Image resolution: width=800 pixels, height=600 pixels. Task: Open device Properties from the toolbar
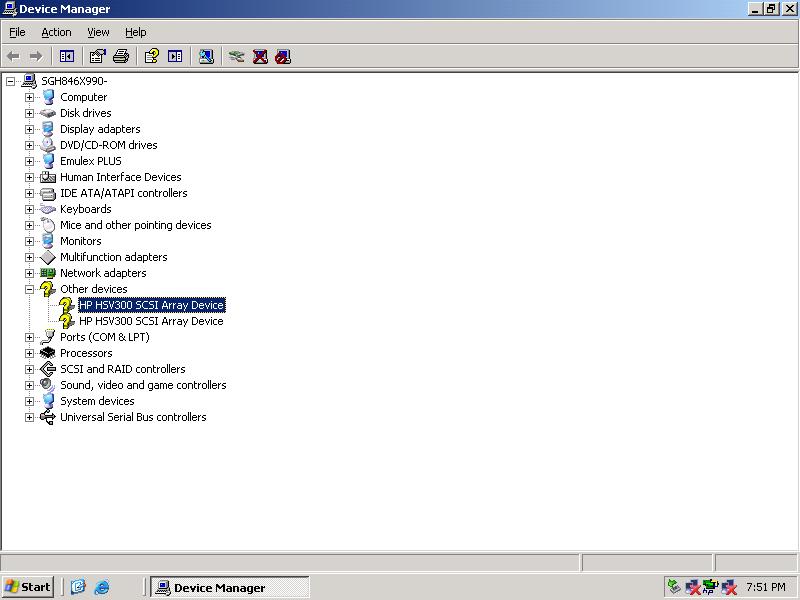pyautogui.click(x=97, y=56)
